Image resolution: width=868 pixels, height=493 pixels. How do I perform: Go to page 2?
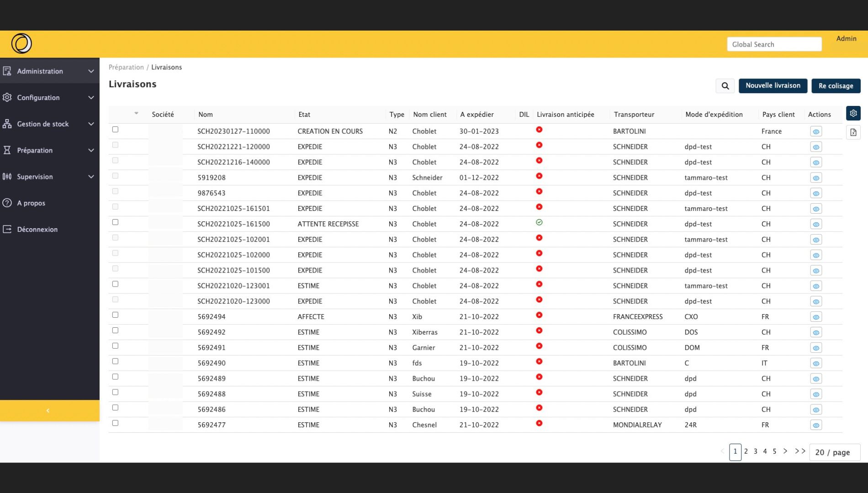(746, 451)
